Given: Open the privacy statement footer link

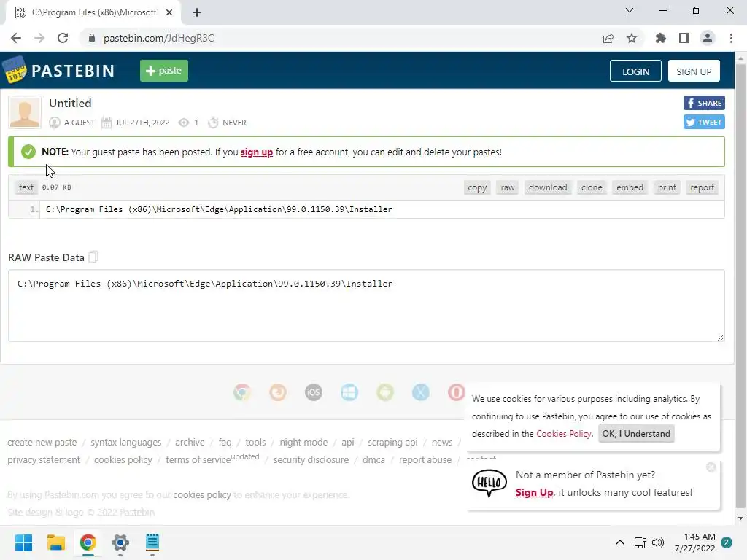Looking at the screenshot, I should pos(43,459).
